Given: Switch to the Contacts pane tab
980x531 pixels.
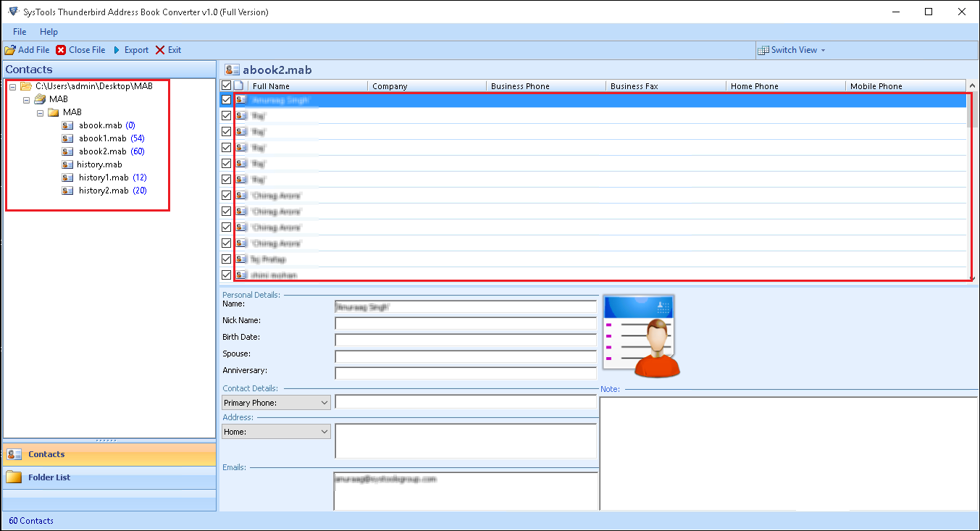Looking at the screenshot, I should (109, 454).
